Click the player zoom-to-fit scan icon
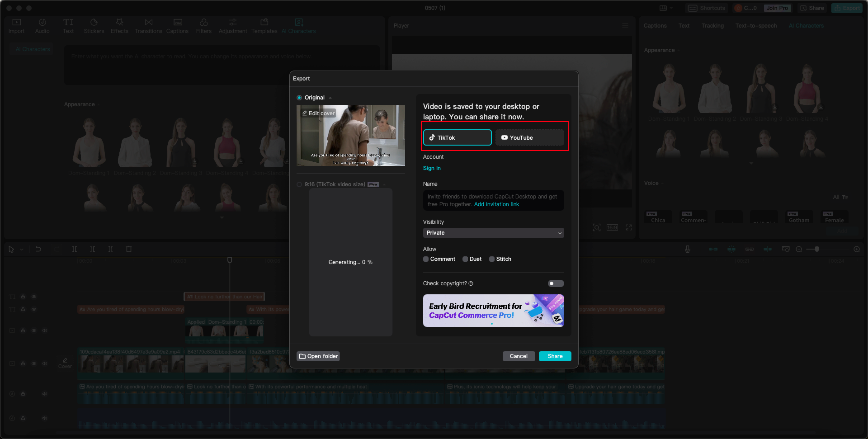This screenshot has height=439, width=868. click(597, 227)
